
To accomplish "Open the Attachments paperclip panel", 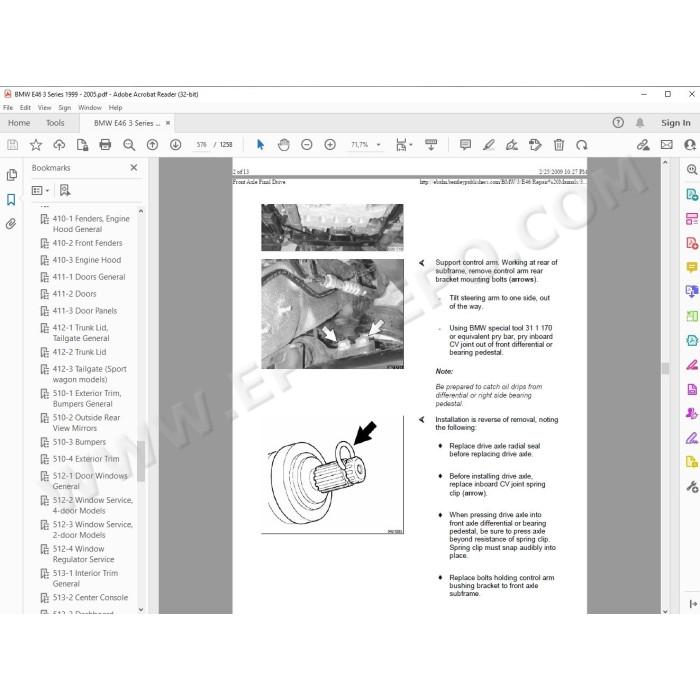I will click(11, 224).
